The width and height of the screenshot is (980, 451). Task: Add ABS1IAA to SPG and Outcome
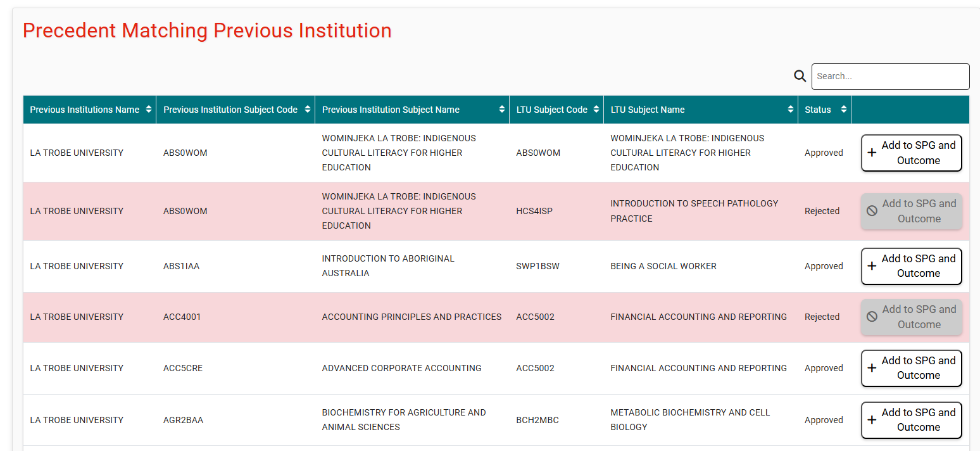pos(911,266)
